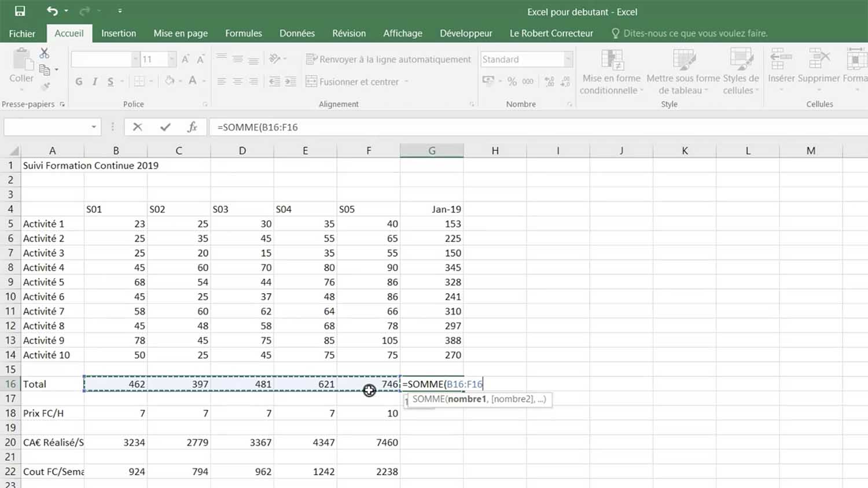Switch to the Formules tab
The height and width of the screenshot is (488, 868).
pyautogui.click(x=244, y=34)
